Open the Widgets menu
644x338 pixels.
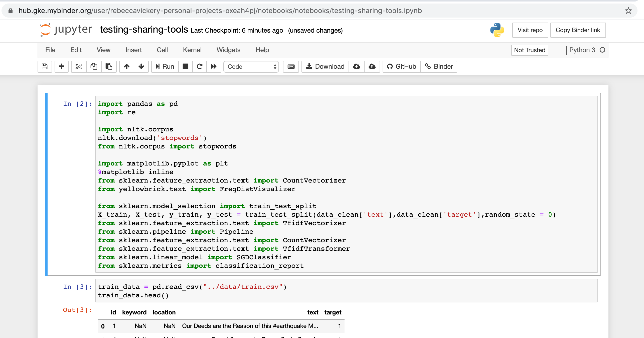228,50
